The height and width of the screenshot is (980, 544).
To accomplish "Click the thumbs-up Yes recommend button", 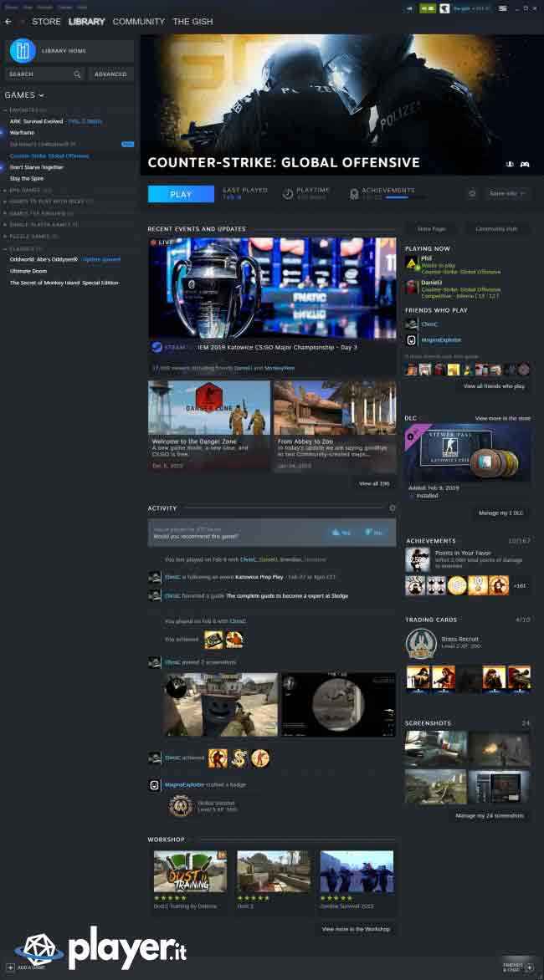I will [341, 533].
